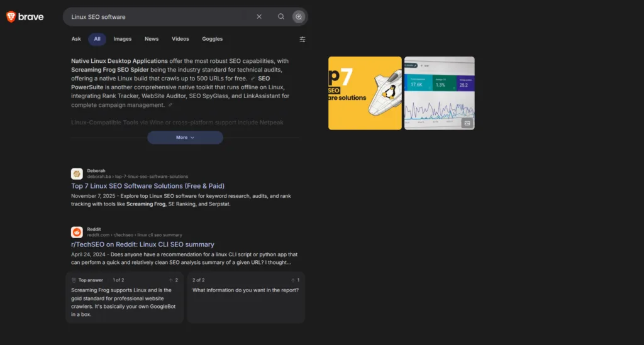Viewport: 644px width, 345px height.
Task: Submit search with magnifier icon
Action: [x=281, y=17]
